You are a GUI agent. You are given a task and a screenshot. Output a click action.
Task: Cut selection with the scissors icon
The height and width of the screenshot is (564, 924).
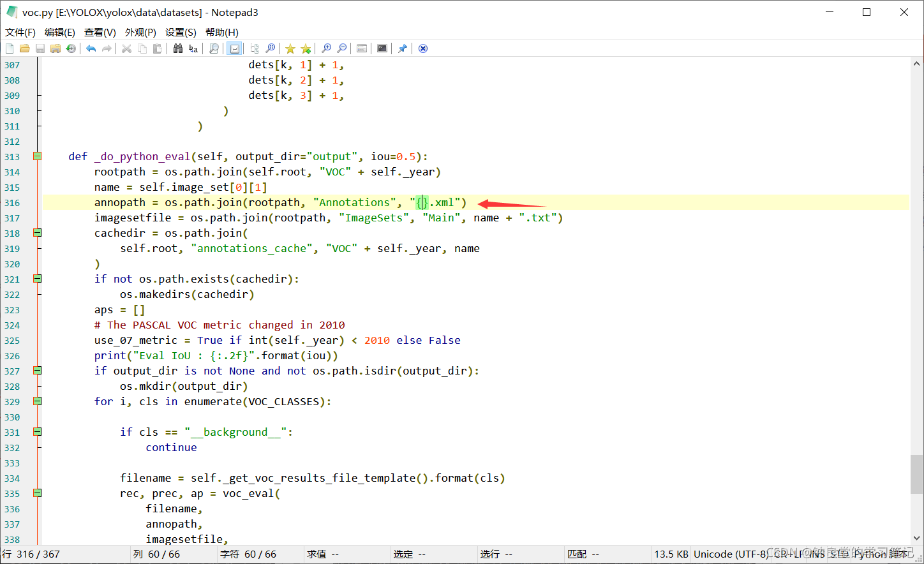(x=126, y=48)
